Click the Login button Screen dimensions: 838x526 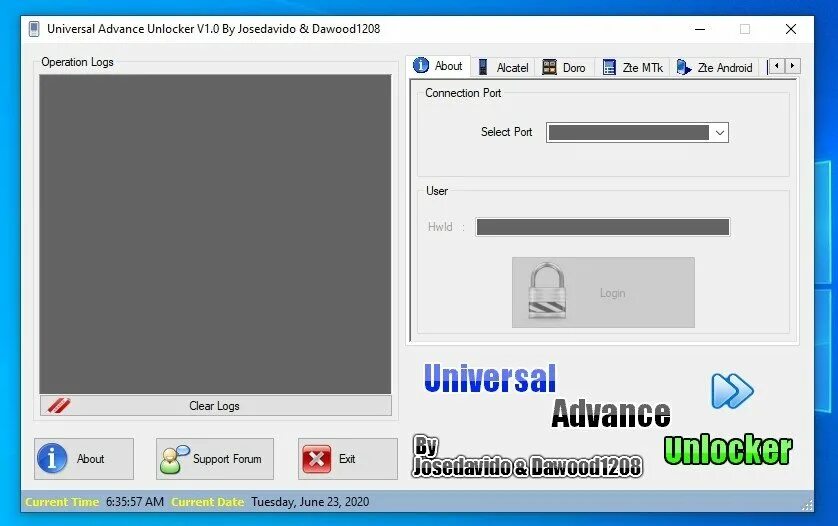pos(603,292)
